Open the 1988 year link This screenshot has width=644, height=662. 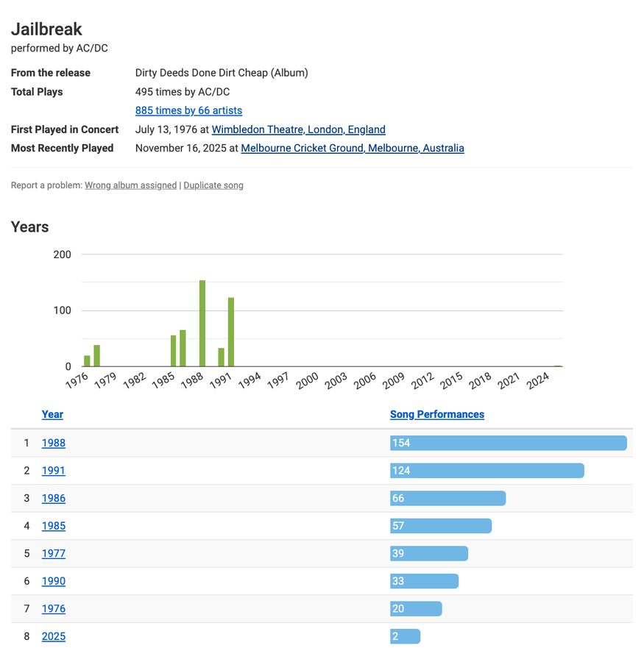click(x=53, y=443)
